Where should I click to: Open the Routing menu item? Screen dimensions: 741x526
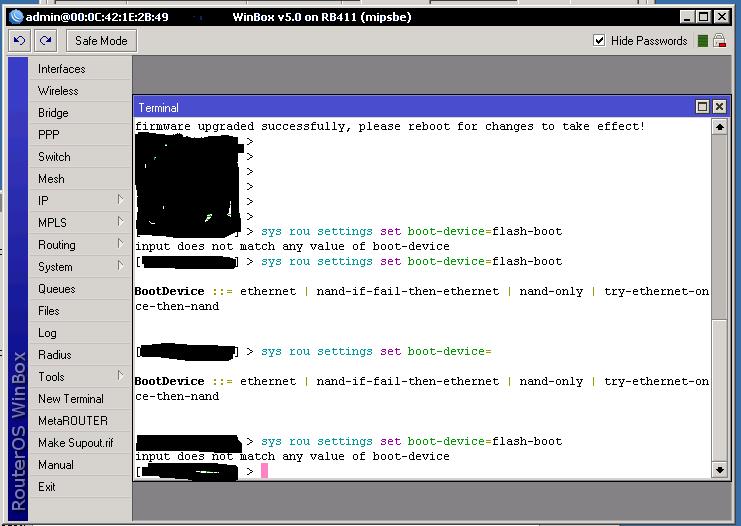(80, 245)
